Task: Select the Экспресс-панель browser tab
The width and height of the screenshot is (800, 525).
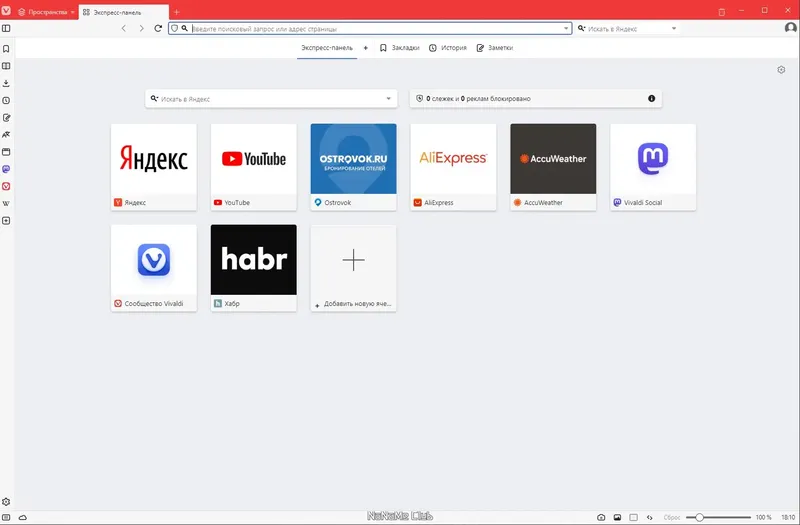Action: (123, 12)
